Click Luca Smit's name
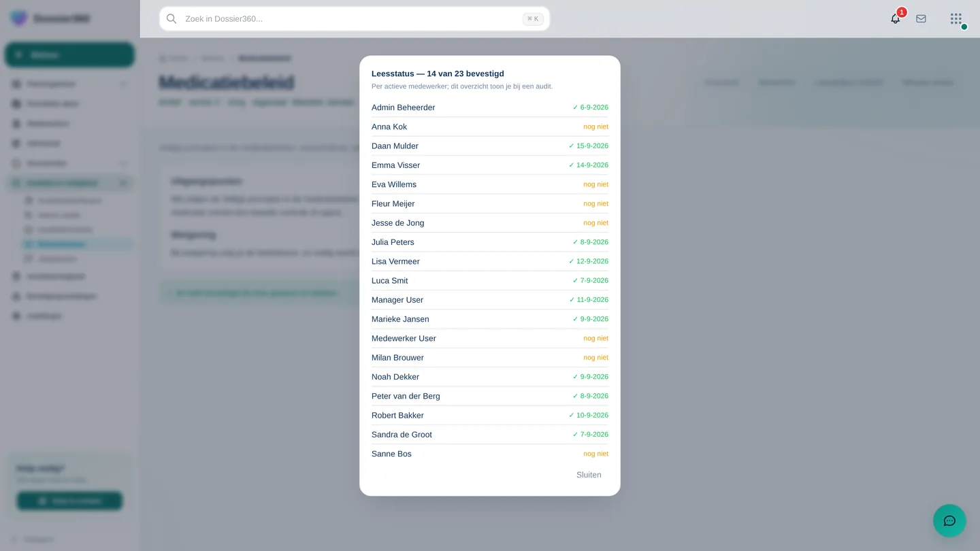The image size is (980, 551). 390,281
